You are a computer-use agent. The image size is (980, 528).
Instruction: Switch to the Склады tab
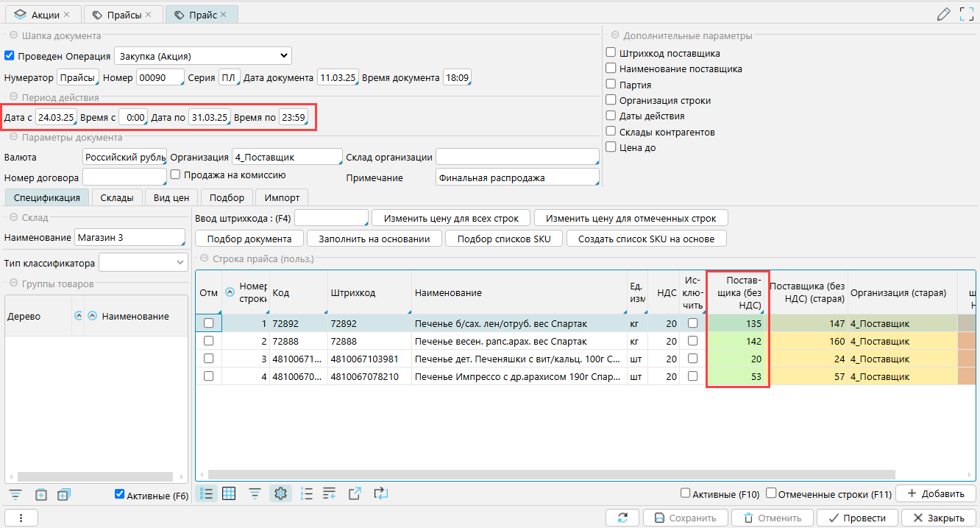point(117,197)
